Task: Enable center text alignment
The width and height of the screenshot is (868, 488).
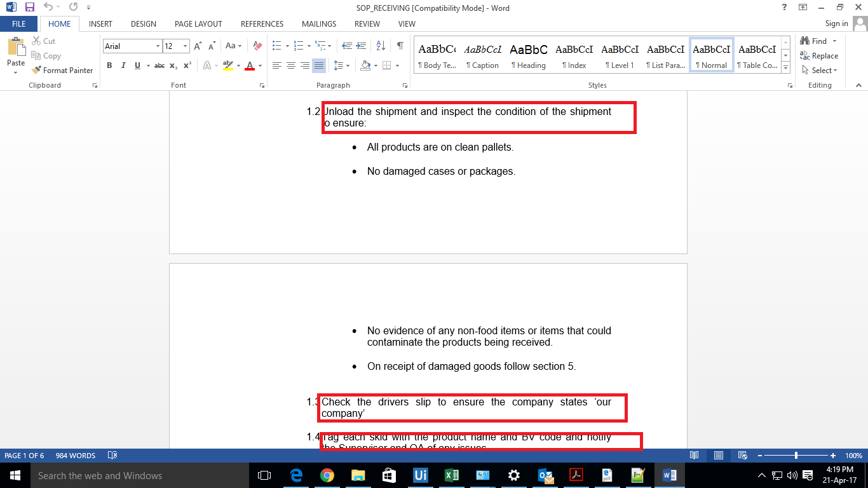Action: click(291, 65)
